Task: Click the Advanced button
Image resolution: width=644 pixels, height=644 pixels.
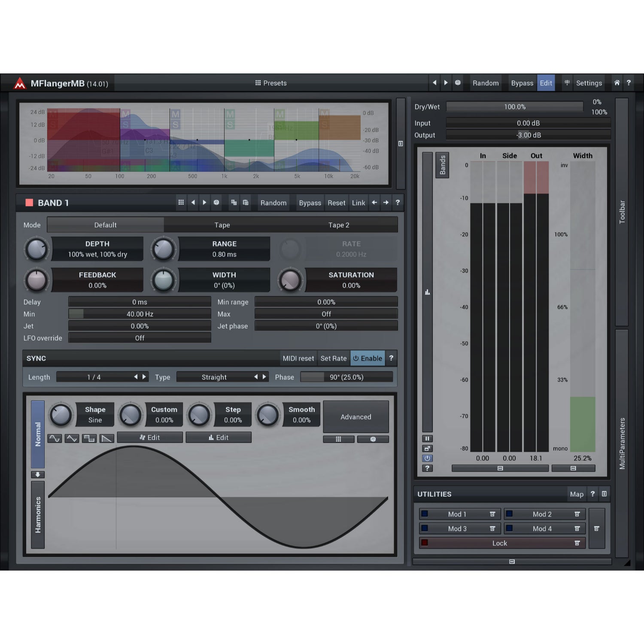Action: [x=356, y=417]
